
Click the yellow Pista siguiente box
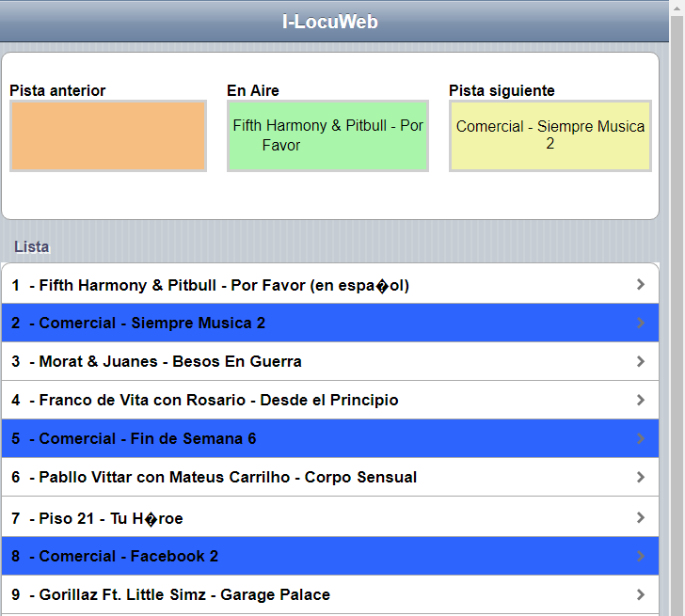point(550,135)
